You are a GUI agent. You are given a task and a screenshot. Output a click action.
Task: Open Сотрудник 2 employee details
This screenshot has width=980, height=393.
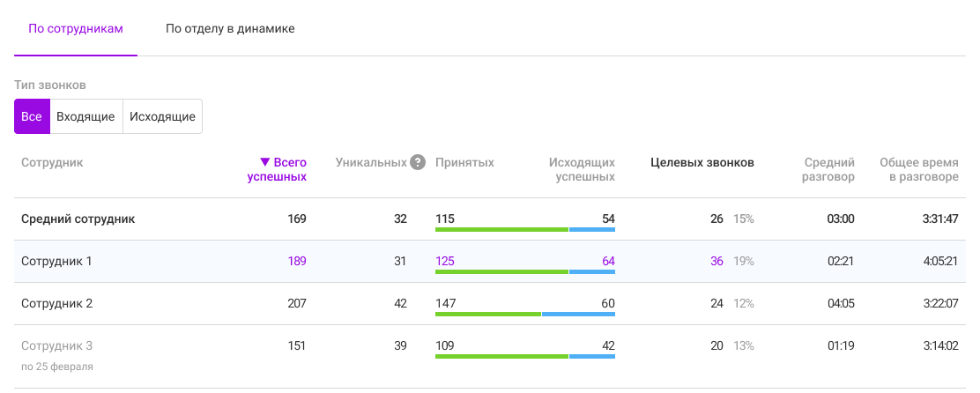56,304
